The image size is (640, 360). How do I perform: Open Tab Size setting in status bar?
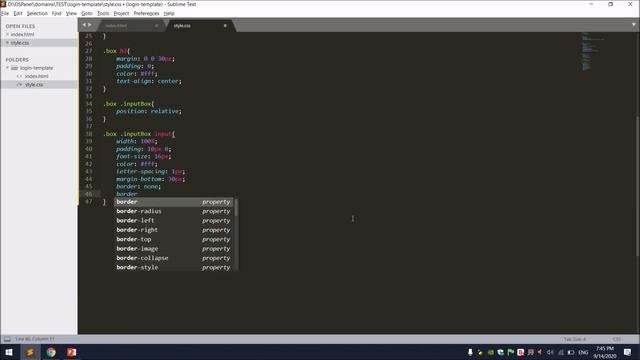[575, 339]
